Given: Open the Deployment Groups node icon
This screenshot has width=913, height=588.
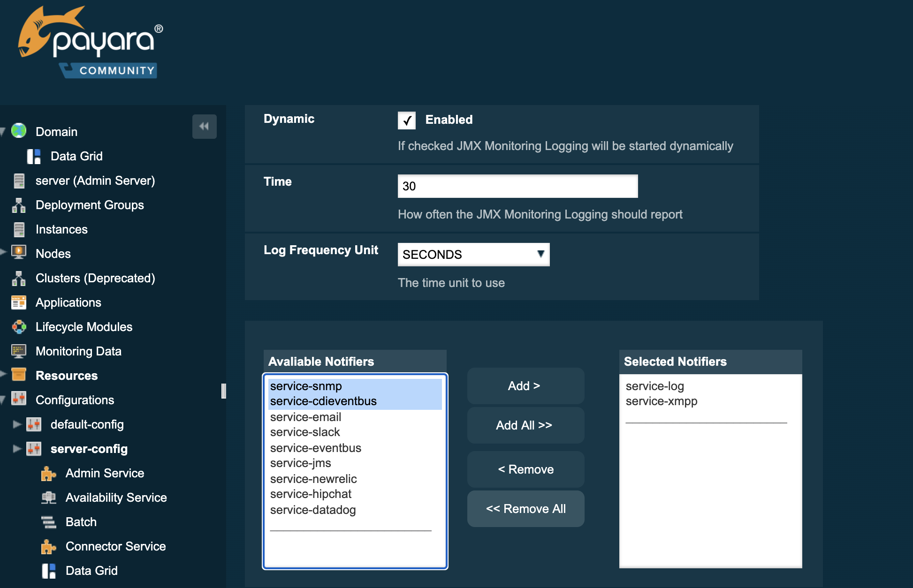Looking at the screenshot, I should pyautogui.click(x=19, y=205).
